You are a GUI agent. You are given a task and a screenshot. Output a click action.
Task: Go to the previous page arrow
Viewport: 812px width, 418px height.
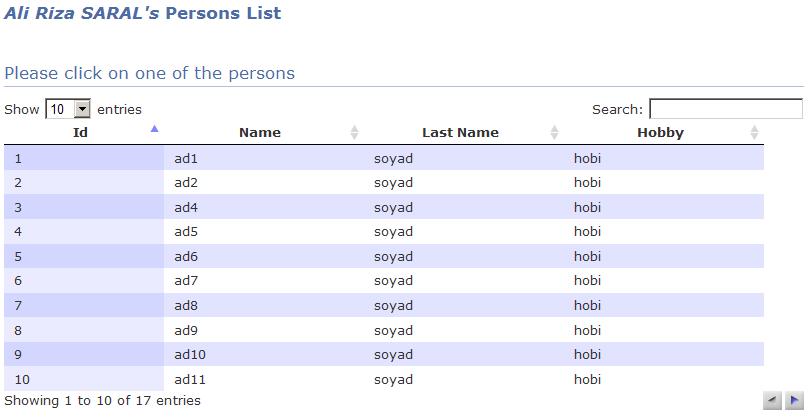click(772, 401)
